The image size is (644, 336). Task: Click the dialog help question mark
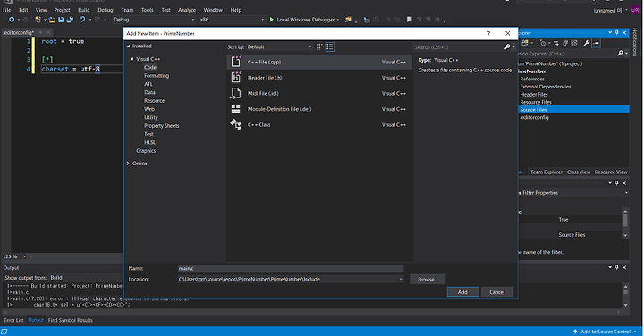point(488,34)
